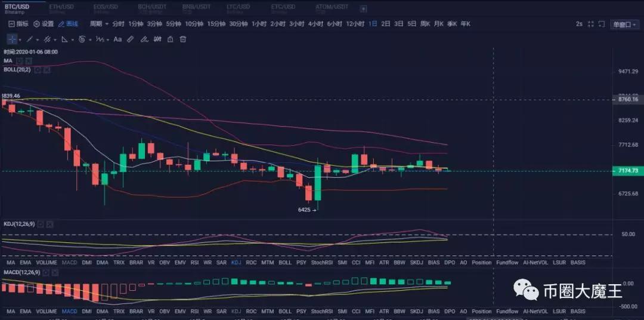The image size is (644, 320).
Task: Expand trend line tool options arrow
Action: pyautogui.click(x=38, y=40)
